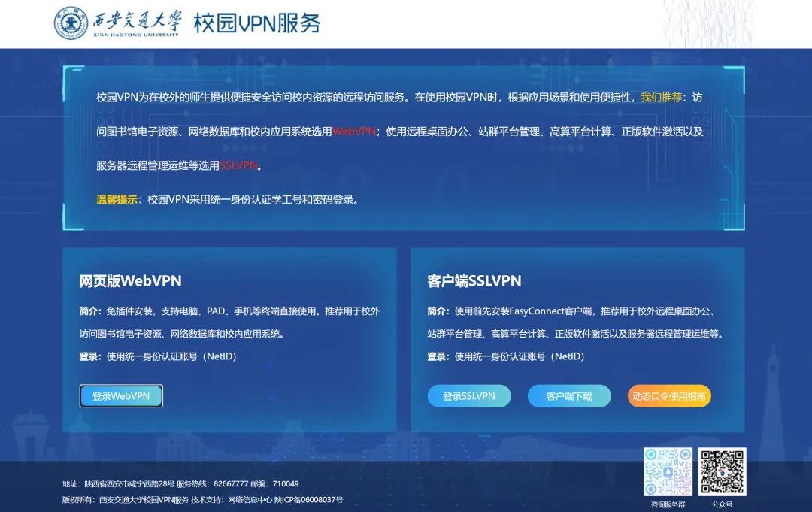This screenshot has width=812, height=512.
Task: Click the 公众号 caption under the QR code
Action: point(723,504)
